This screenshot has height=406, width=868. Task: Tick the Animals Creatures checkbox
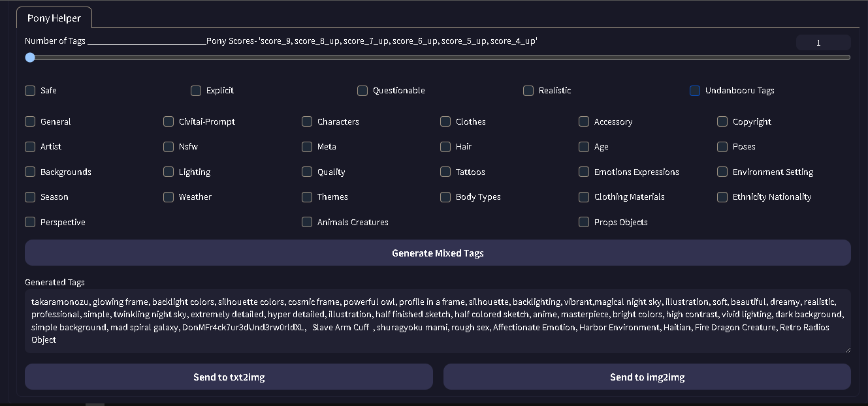pos(307,223)
